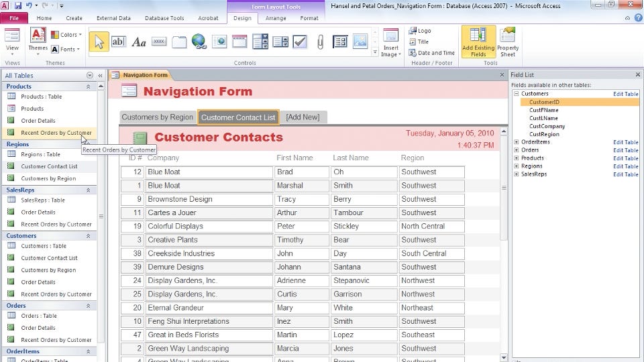
Task: Switch to the Create ribbon tab
Action: pyautogui.click(x=74, y=18)
